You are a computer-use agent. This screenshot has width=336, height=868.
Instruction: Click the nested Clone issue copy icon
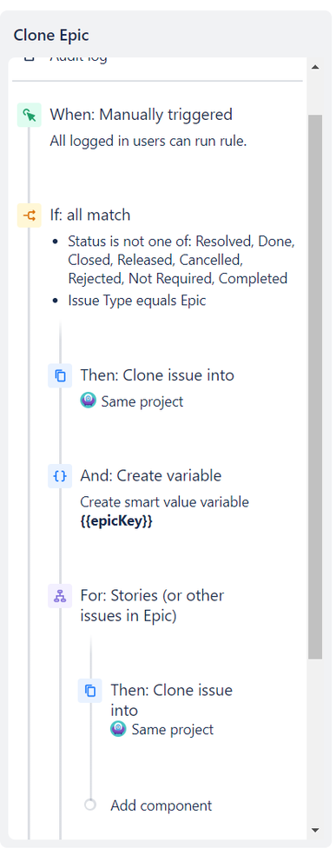pos(89,691)
